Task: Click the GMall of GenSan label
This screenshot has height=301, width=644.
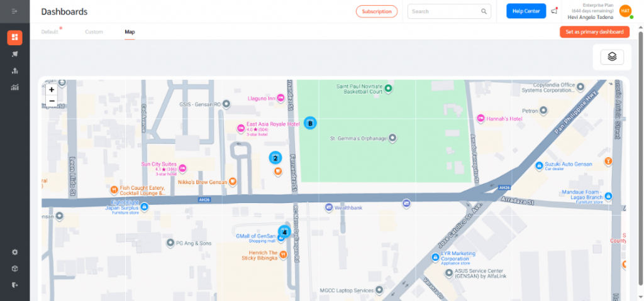Action: click(x=255, y=236)
